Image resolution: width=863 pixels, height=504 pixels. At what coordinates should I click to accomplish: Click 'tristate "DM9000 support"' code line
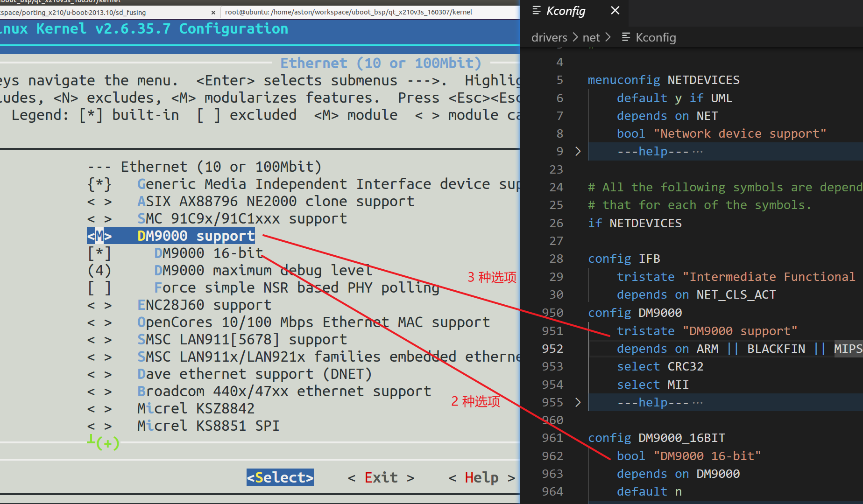click(707, 331)
